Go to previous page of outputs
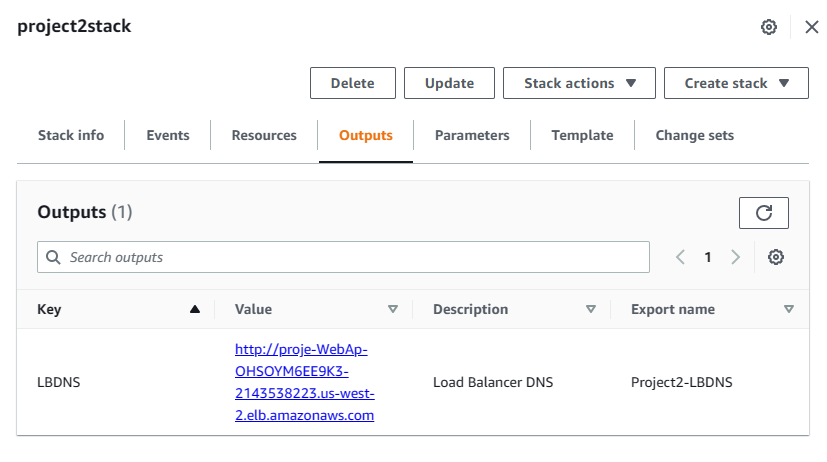827x462 pixels. click(x=680, y=257)
